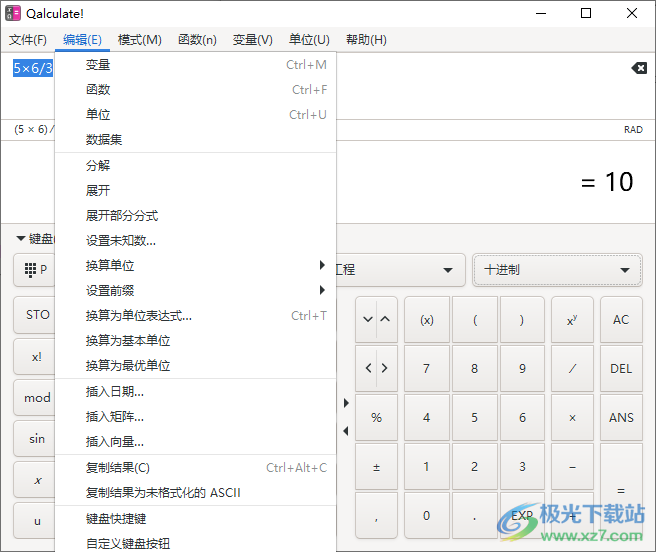Image resolution: width=656 pixels, height=552 pixels.
Task: Choose 变量 from Edit menu
Action: tap(196, 65)
